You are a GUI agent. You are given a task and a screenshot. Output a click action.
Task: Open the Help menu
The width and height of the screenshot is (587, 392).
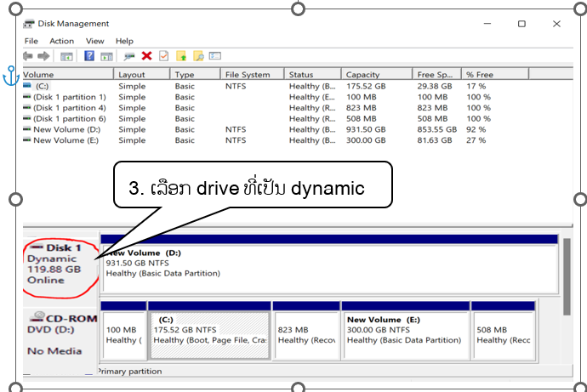(x=124, y=41)
